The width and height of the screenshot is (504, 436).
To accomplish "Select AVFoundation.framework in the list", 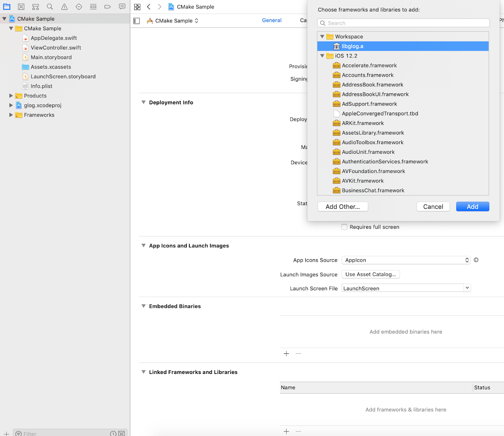I will coord(403,171).
